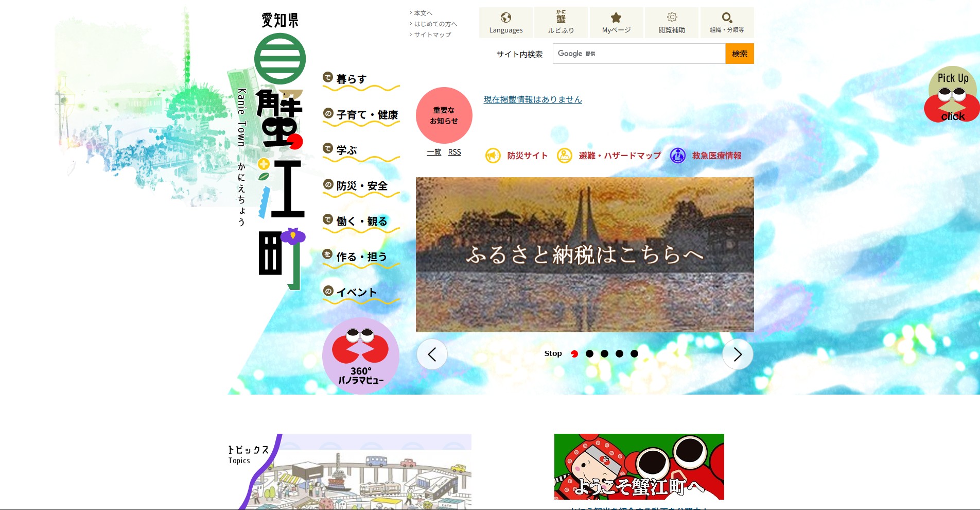Viewport: 980px width, 510px height.
Task: Open 現在掲載情報はありません link
Action: coord(533,99)
